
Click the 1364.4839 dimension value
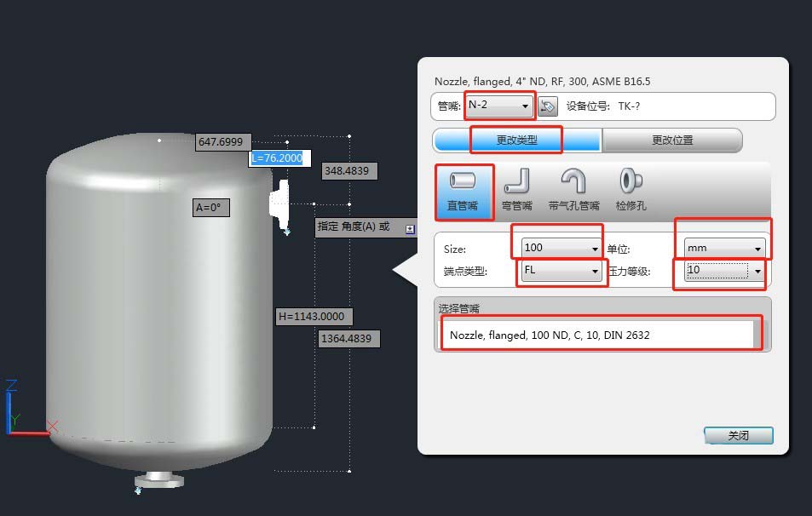pyautogui.click(x=348, y=339)
